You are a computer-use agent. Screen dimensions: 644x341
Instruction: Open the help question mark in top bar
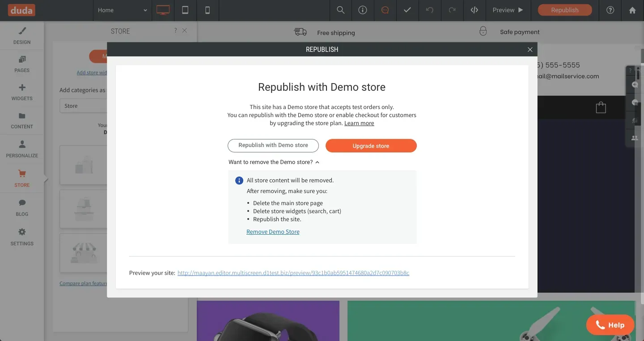[610, 10]
